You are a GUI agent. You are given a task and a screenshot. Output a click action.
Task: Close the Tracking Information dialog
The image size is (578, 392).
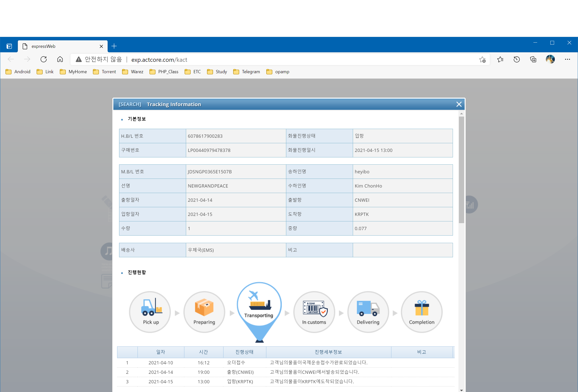[459, 104]
